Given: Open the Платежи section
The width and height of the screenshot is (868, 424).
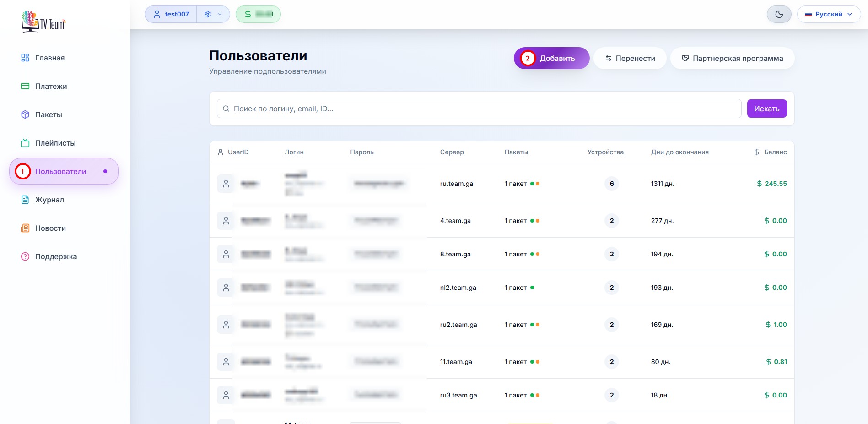Looking at the screenshot, I should click(x=51, y=86).
